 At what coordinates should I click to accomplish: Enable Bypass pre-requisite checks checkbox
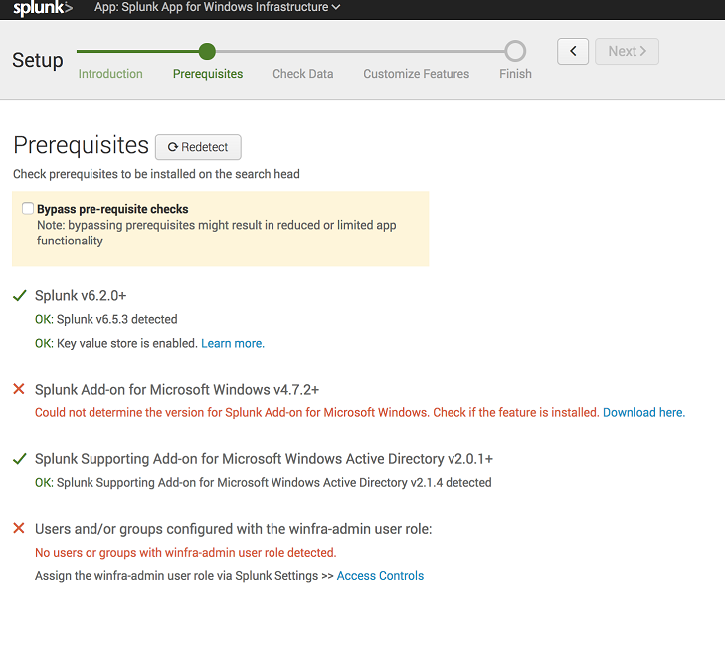coord(28,209)
